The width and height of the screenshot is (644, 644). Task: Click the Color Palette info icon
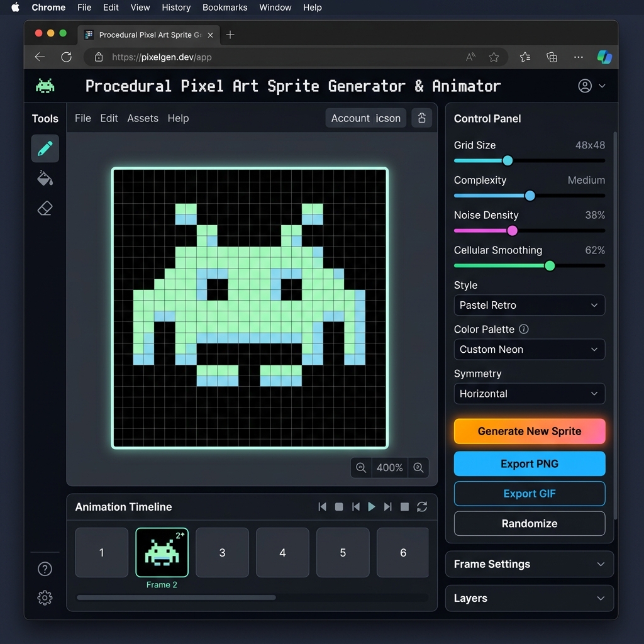pyautogui.click(x=524, y=329)
